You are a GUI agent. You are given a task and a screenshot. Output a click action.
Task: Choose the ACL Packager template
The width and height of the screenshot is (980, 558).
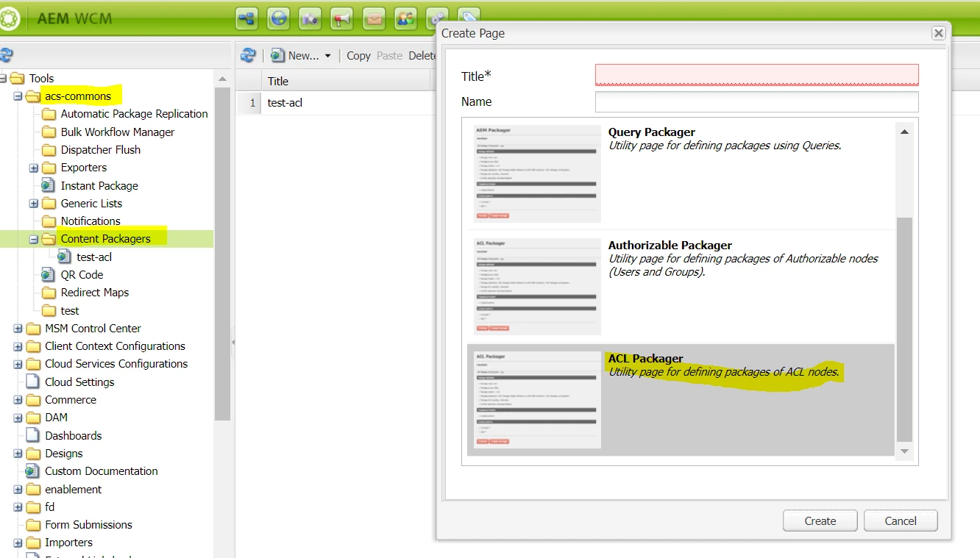tap(681, 399)
